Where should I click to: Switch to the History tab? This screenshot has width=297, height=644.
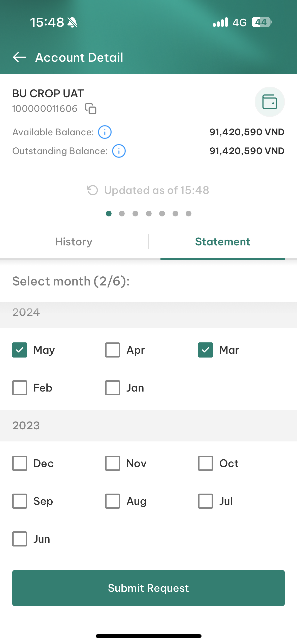(x=74, y=242)
